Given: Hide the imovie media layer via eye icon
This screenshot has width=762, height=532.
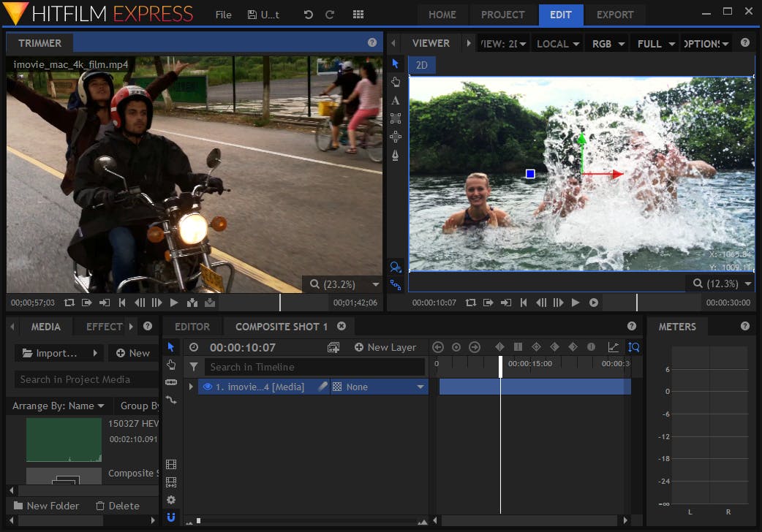Looking at the screenshot, I should [x=208, y=387].
